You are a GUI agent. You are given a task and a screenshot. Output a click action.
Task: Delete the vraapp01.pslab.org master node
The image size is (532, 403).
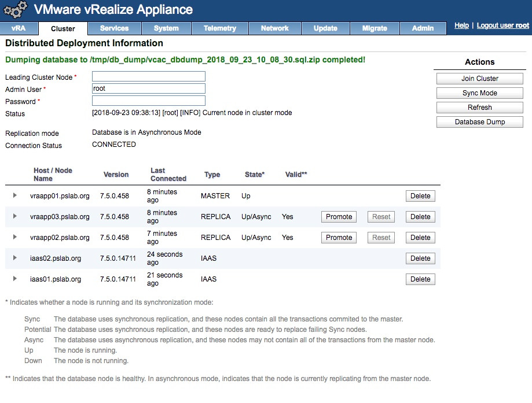420,196
